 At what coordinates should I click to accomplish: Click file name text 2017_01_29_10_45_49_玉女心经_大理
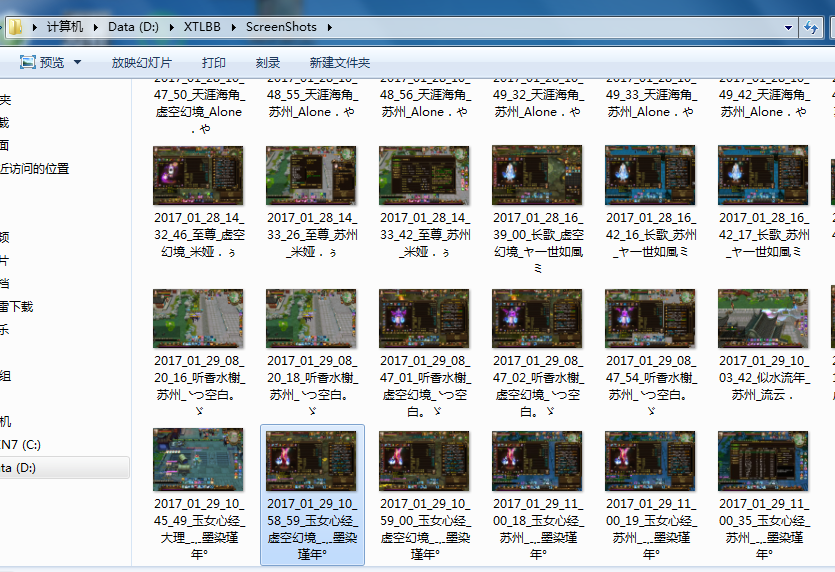[x=199, y=529]
